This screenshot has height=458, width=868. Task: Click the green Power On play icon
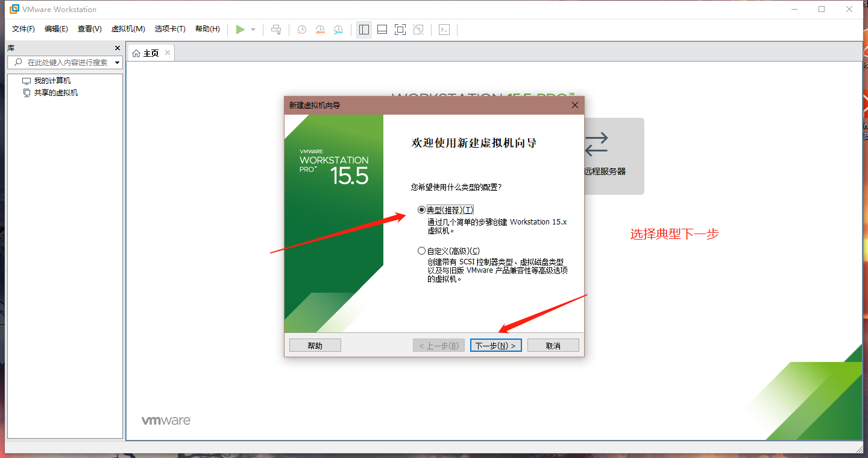[241, 30]
